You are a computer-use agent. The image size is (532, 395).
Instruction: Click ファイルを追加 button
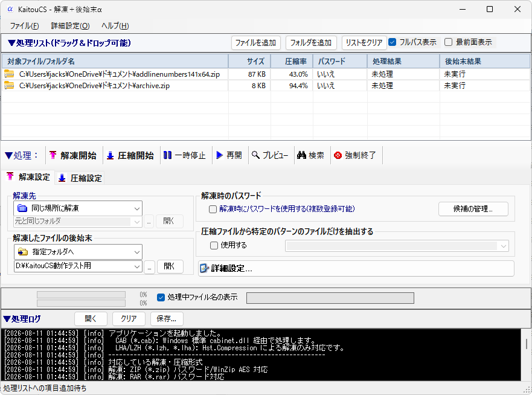(x=256, y=43)
